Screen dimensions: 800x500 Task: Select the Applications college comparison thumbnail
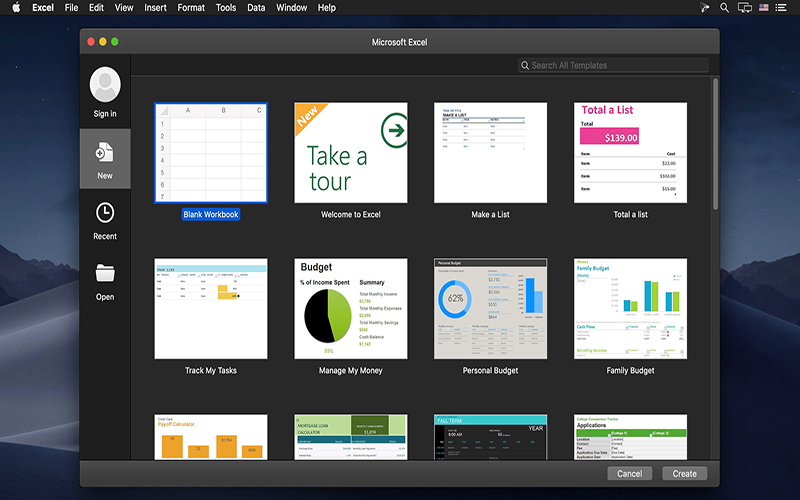tap(630, 437)
